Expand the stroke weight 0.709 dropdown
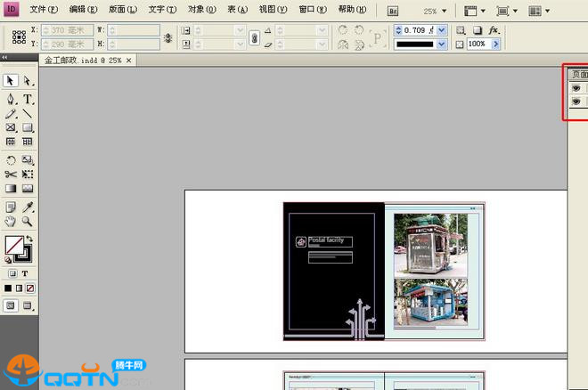This screenshot has width=588, height=390. pos(442,29)
